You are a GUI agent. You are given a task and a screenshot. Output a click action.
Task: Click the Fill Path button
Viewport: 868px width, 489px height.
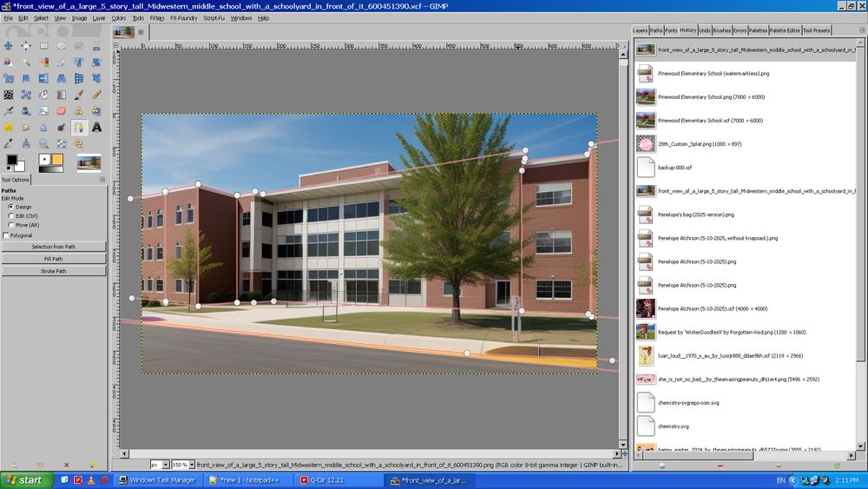pyautogui.click(x=53, y=259)
